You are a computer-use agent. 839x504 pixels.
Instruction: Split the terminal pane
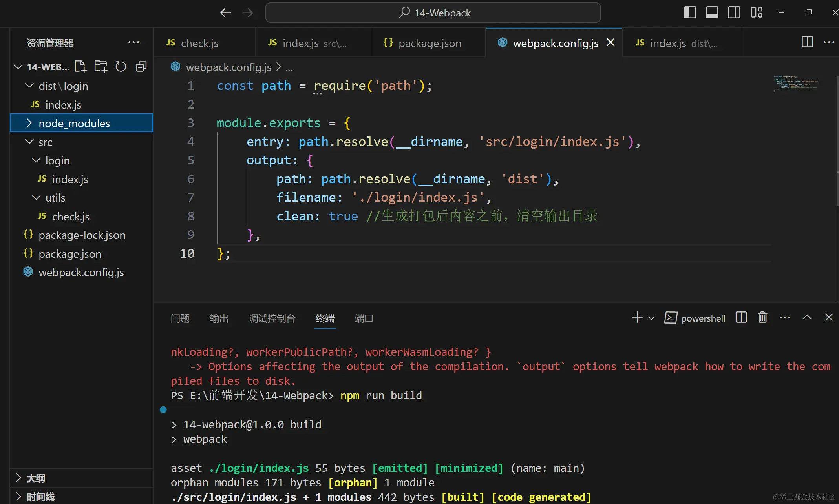tap(741, 317)
